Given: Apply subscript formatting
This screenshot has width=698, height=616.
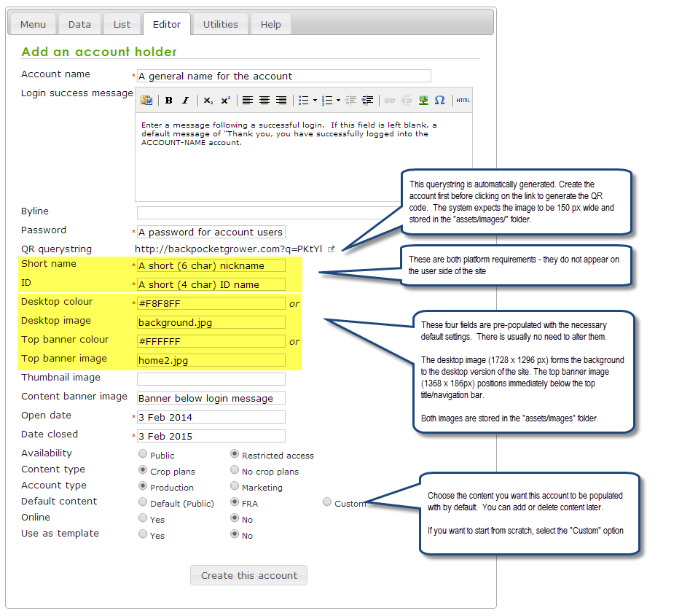Looking at the screenshot, I should click(208, 101).
